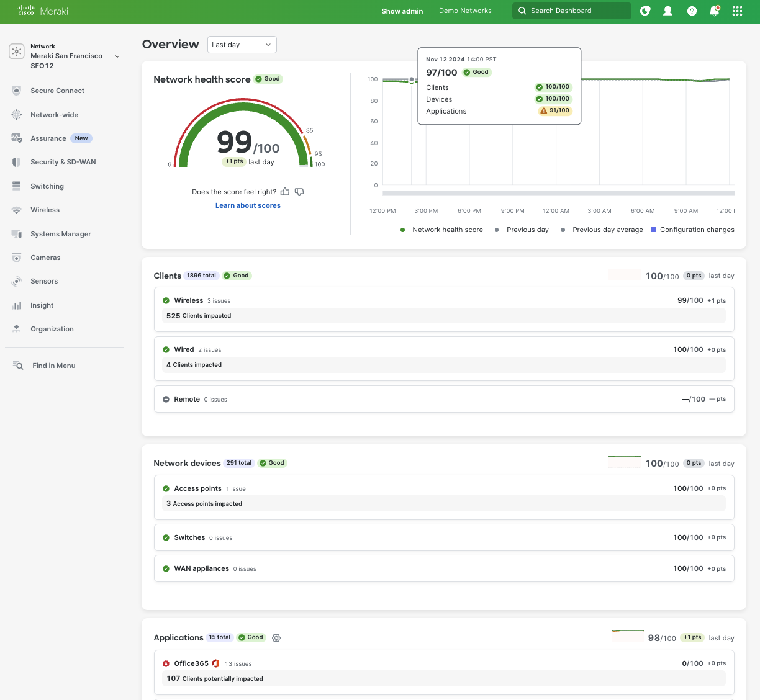
Task: Give thumbs up on the health score
Action: [284, 192]
